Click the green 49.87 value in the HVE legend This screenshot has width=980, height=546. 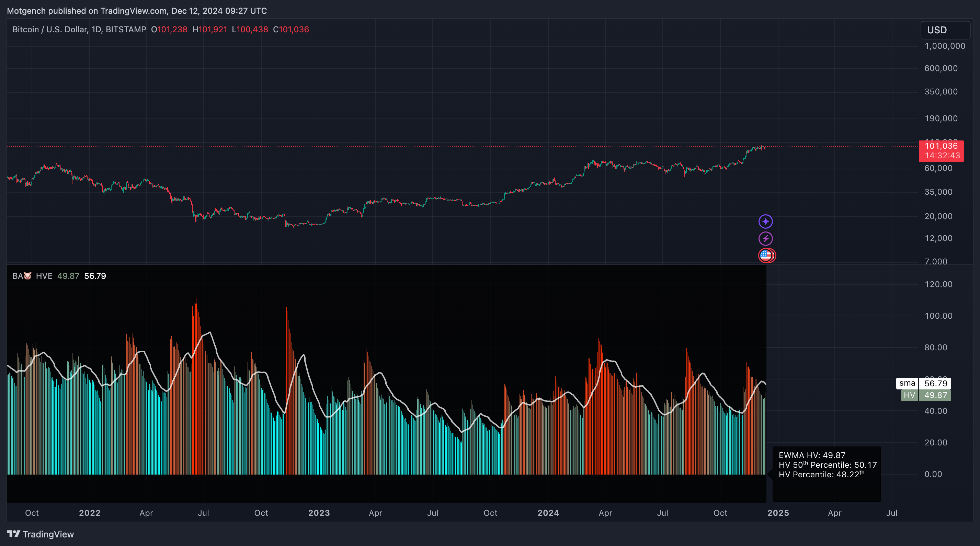click(68, 276)
